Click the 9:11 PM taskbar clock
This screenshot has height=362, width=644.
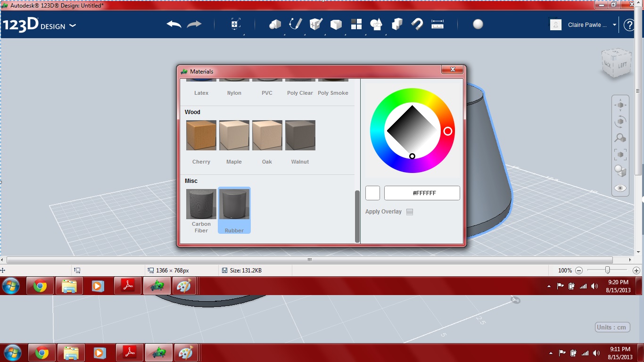pos(620,353)
